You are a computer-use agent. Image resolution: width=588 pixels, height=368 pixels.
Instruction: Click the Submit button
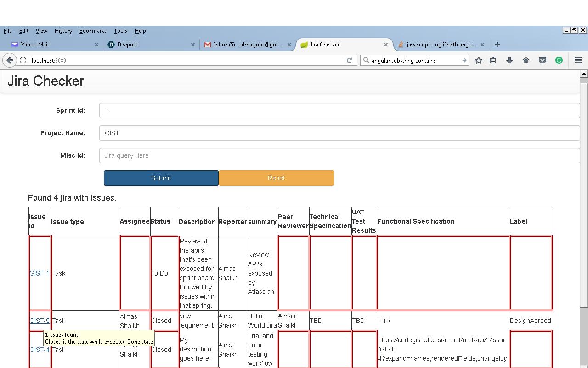[x=161, y=178]
